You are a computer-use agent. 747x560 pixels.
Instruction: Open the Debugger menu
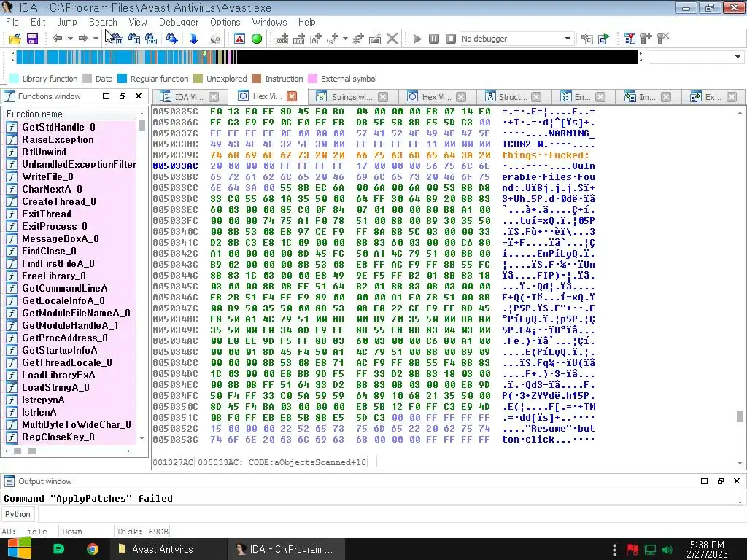(x=179, y=22)
